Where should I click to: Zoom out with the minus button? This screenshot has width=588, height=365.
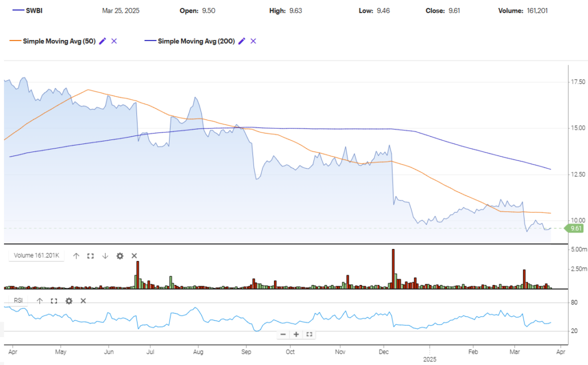pos(283,334)
